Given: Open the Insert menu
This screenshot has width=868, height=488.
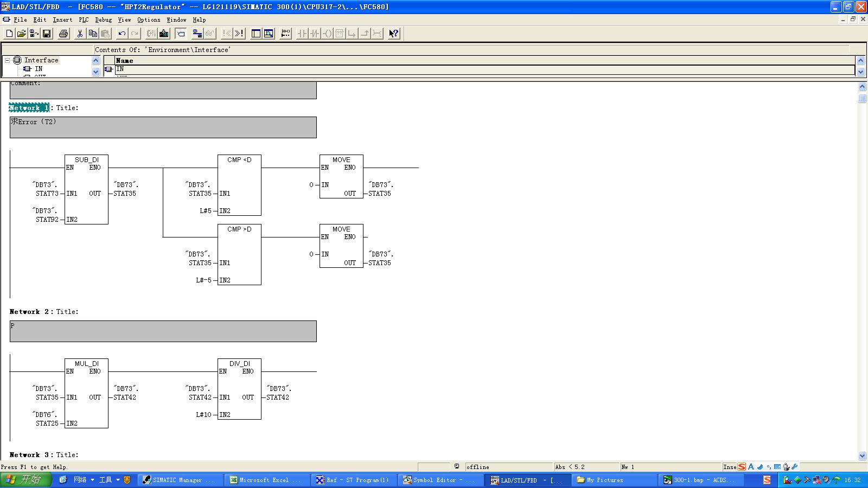Looking at the screenshot, I should 62,20.
